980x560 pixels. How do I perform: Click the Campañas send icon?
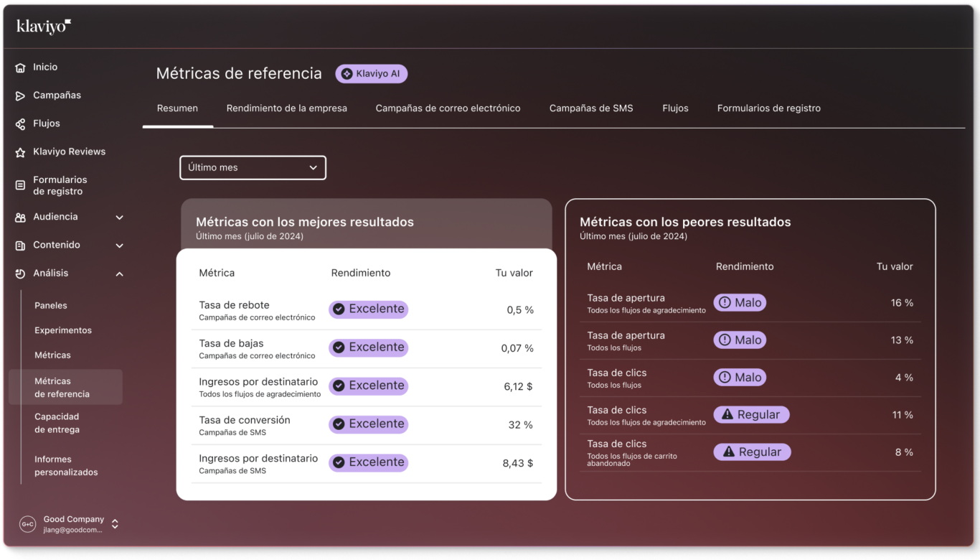click(x=20, y=95)
